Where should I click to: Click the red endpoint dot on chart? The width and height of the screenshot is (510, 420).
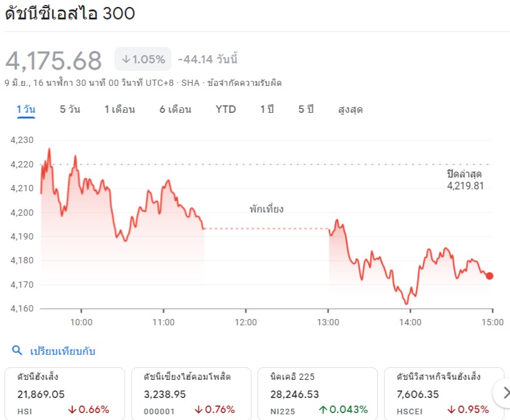489,276
